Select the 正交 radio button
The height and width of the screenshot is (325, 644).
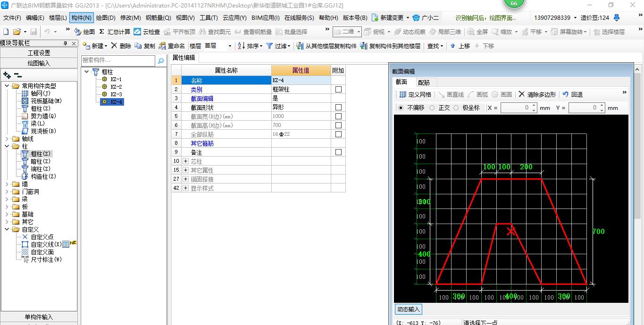point(432,108)
